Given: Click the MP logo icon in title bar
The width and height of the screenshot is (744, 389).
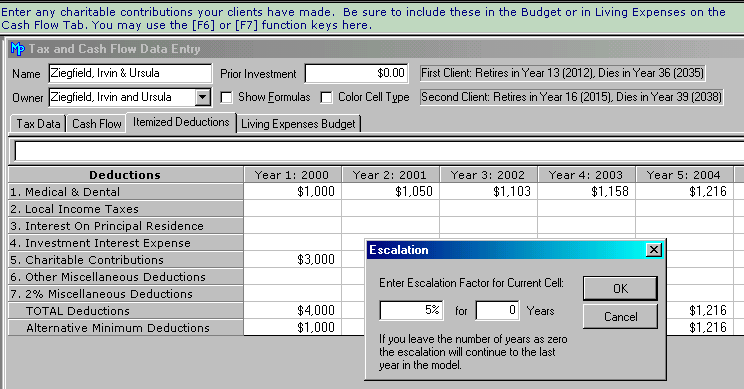Looking at the screenshot, I should [18, 49].
